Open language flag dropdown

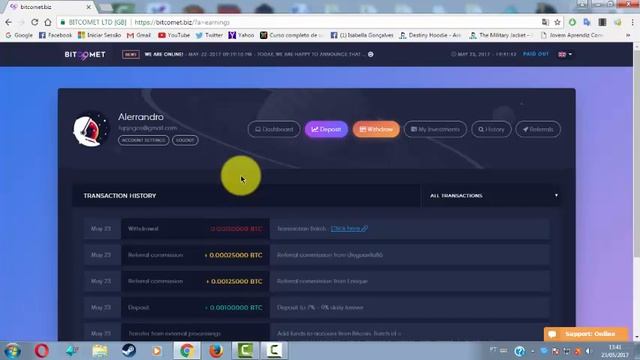[x=565, y=54]
